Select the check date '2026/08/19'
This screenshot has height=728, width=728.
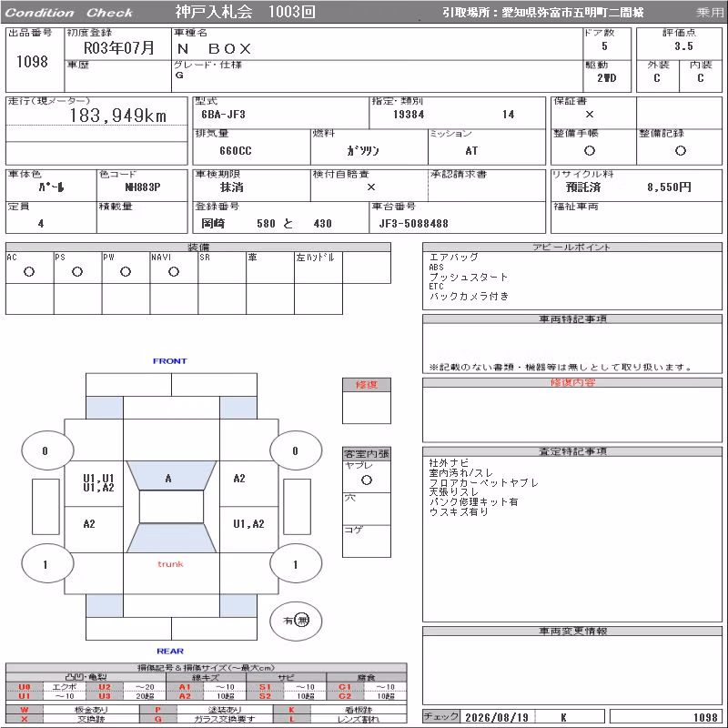click(x=497, y=717)
